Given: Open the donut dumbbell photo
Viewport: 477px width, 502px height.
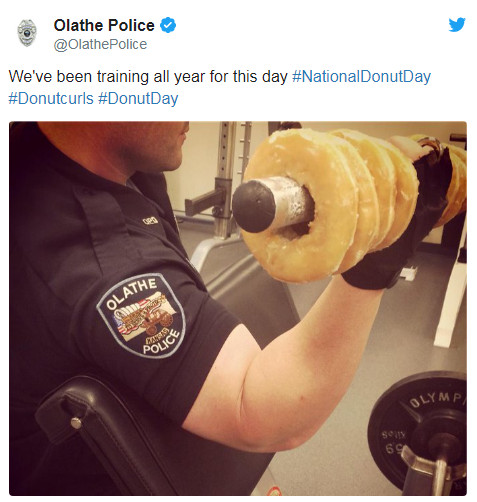Looking at the screenshot, I should tap(238, 308).
